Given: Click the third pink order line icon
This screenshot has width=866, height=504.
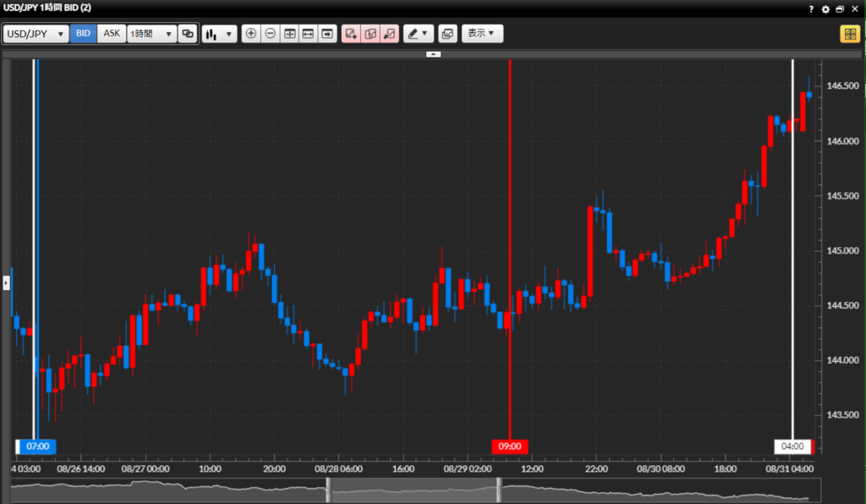Looking at the screenshot, I should (389, 34).
